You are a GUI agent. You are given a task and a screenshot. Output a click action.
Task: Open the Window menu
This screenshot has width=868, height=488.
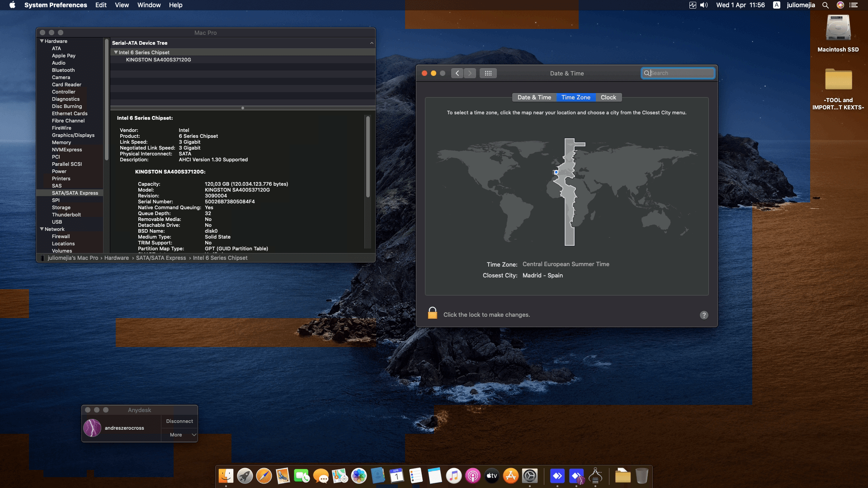coord(149,5)
